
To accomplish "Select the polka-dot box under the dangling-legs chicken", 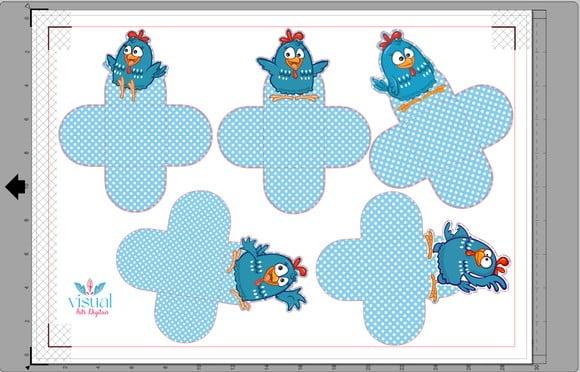I will coord(135,143).
